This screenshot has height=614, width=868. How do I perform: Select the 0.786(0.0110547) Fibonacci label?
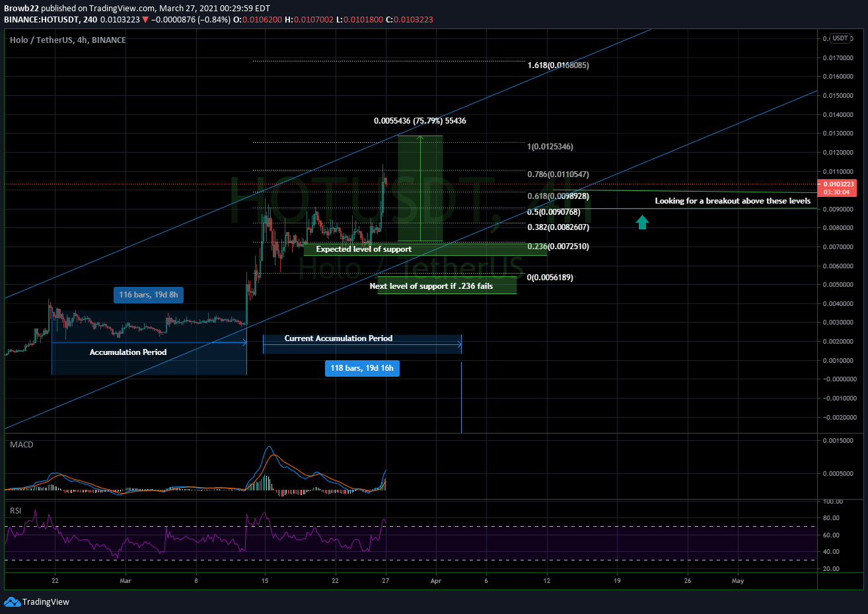point(558,174)
